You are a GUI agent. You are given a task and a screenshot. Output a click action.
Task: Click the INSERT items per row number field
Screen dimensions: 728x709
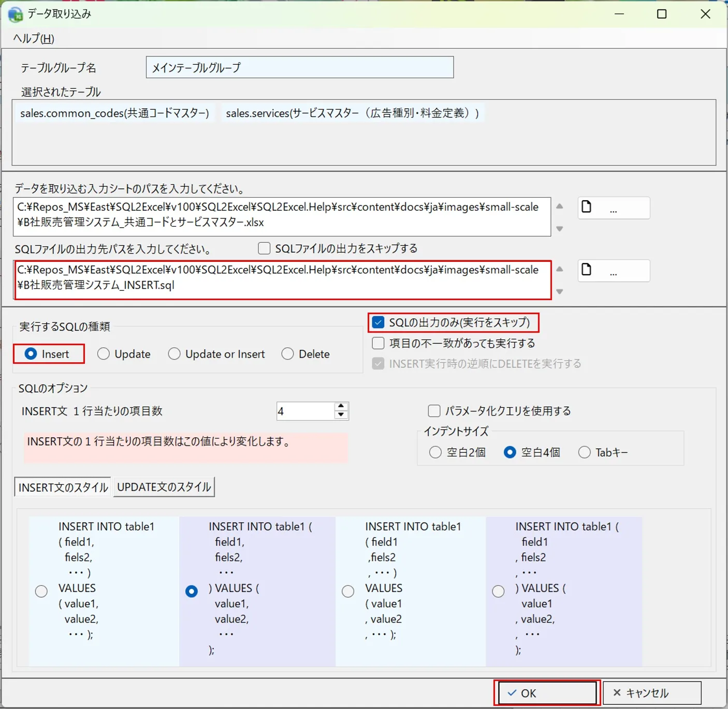pyautogui.click(x=305, y=411)
